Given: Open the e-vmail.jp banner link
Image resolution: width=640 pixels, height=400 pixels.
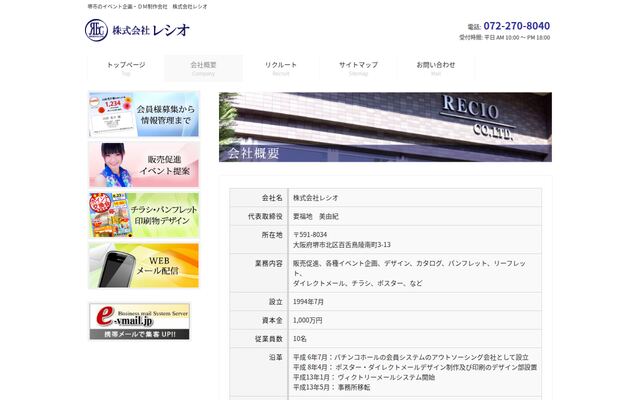Looking at the screenshot, I should [x=140, y=321].
